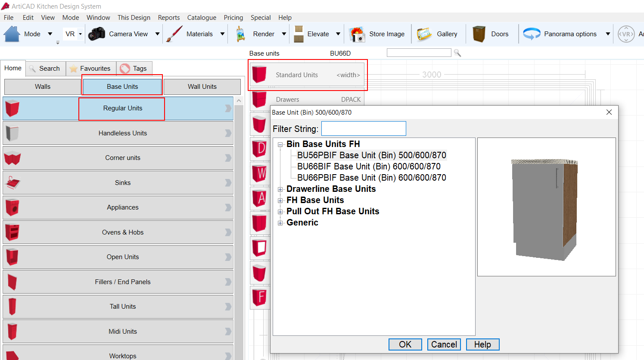644x360 pixels.
Task: Switch to the Search tab
Action: [46, 69]
